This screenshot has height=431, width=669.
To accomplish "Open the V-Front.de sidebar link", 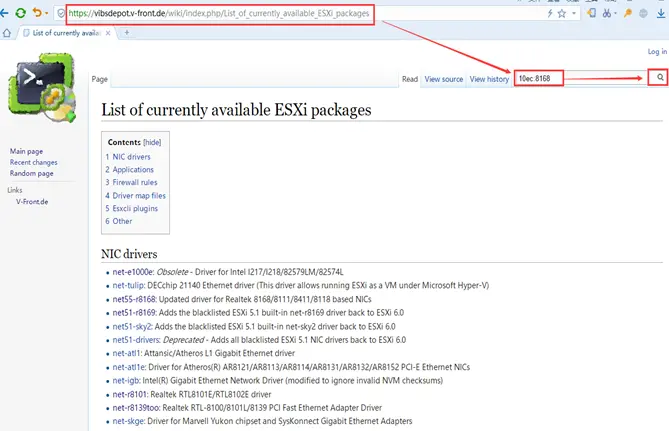I will point(32,201).
